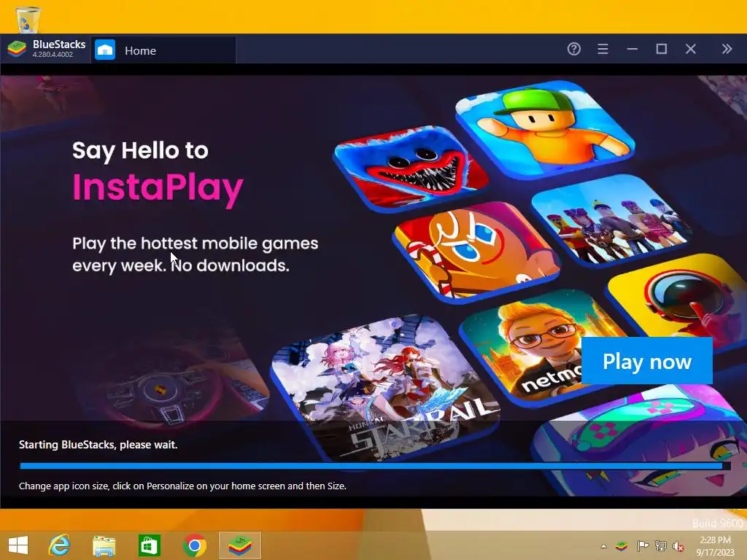
Task: Click the 'BlueStacks 4.280.4.4002' version label
Action: [x=59, y=49]
